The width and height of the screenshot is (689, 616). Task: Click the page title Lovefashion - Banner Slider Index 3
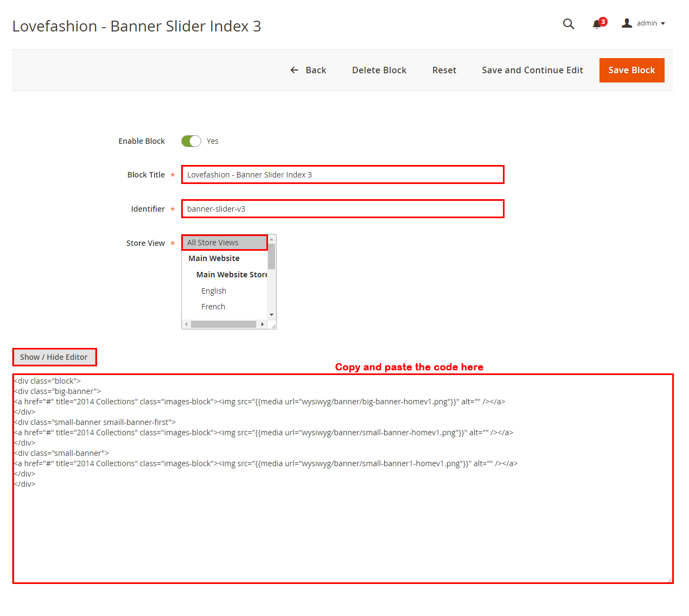(137, 26)
